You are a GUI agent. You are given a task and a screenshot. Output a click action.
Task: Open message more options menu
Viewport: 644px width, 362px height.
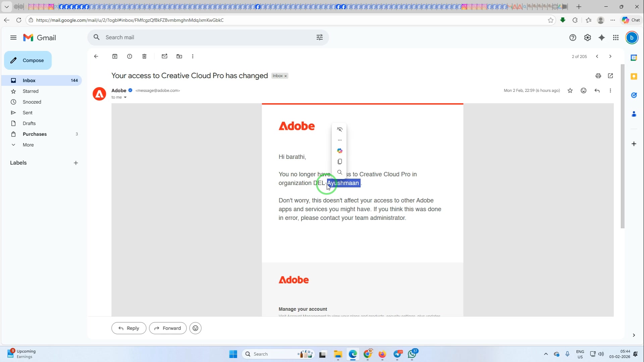[610, 90]
